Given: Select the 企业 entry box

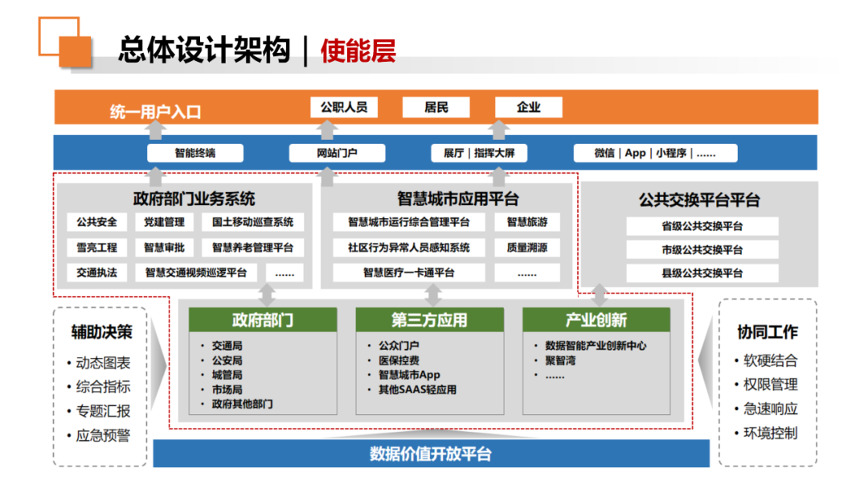Looking at the screenshot, I should (x=530, y=106).
